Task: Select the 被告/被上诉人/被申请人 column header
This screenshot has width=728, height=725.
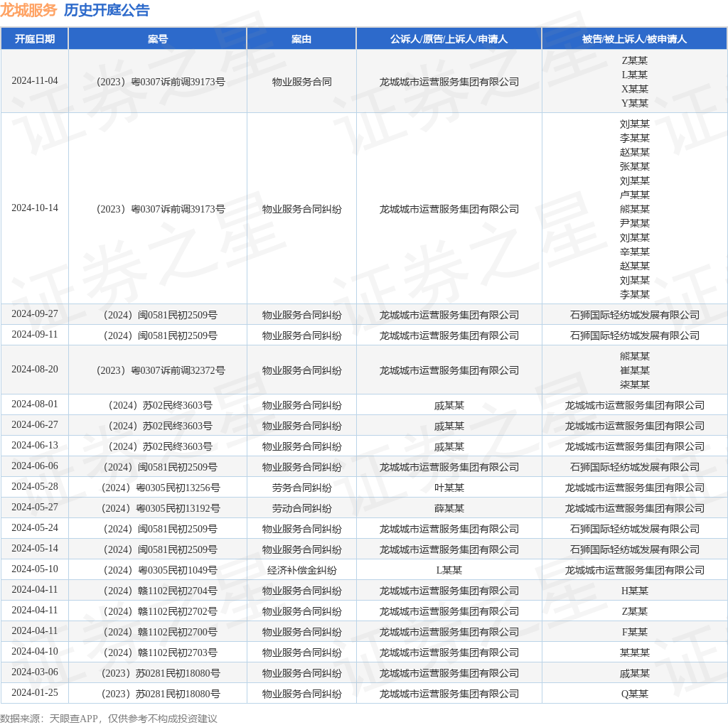Action: [x=635, y=39]
